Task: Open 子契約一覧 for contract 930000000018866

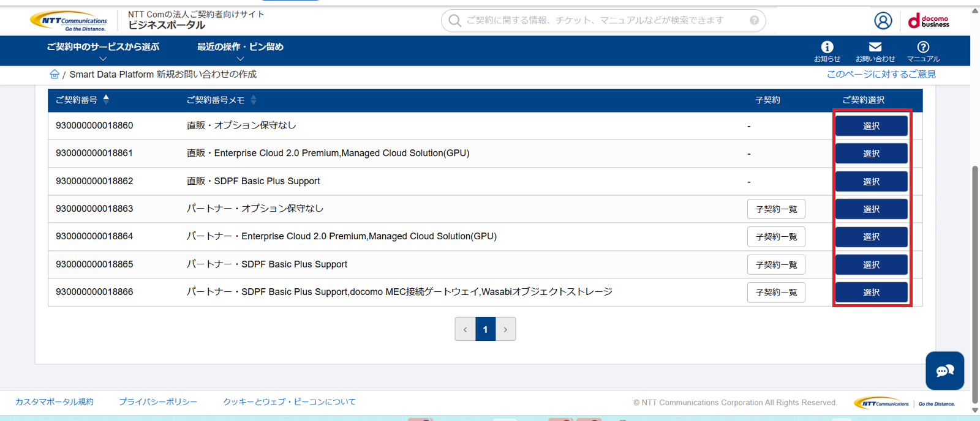Action: [776, 292]
